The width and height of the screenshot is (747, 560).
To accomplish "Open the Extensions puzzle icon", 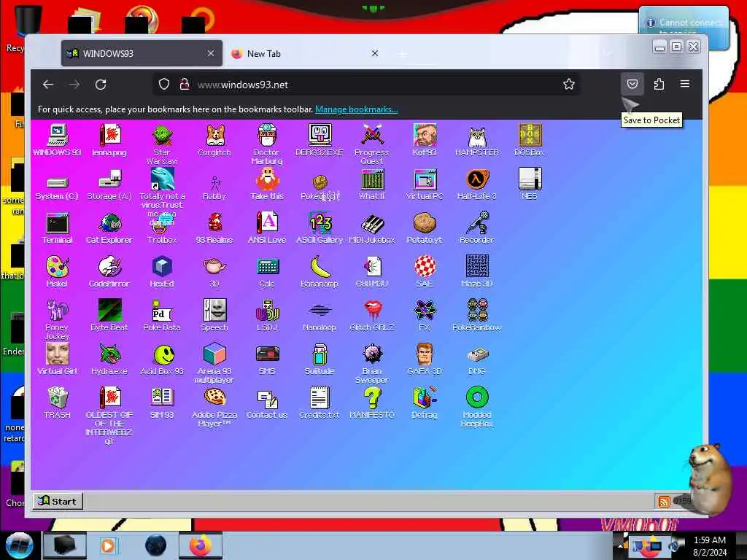I will (659, 85).
